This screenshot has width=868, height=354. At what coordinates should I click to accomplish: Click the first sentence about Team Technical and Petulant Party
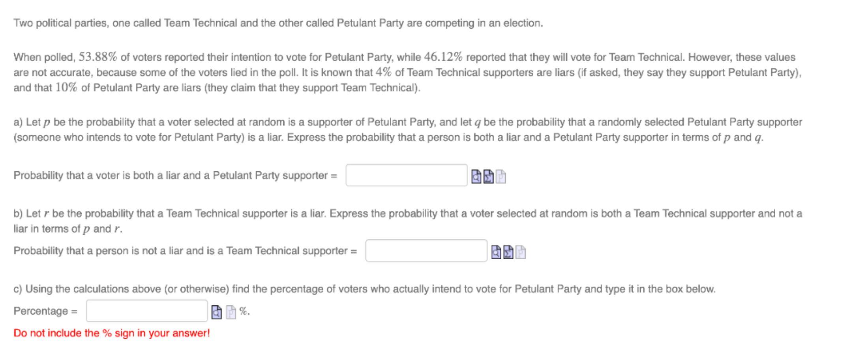coord(278,23)
